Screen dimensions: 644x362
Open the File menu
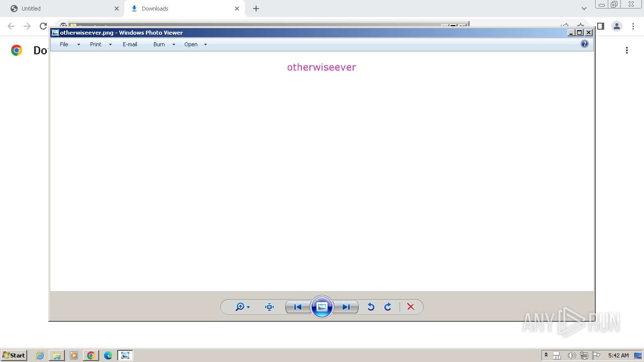(x=64, y=44)
